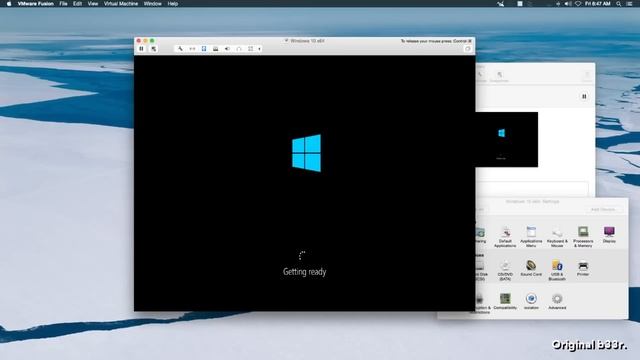Viewport: 640px width, 360px height.
Task: Open Isolation settings
Action: tap(531, 301)
